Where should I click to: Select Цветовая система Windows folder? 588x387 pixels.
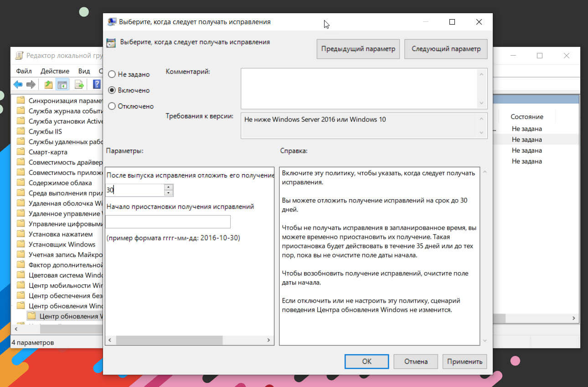click(x=59, y=275)
